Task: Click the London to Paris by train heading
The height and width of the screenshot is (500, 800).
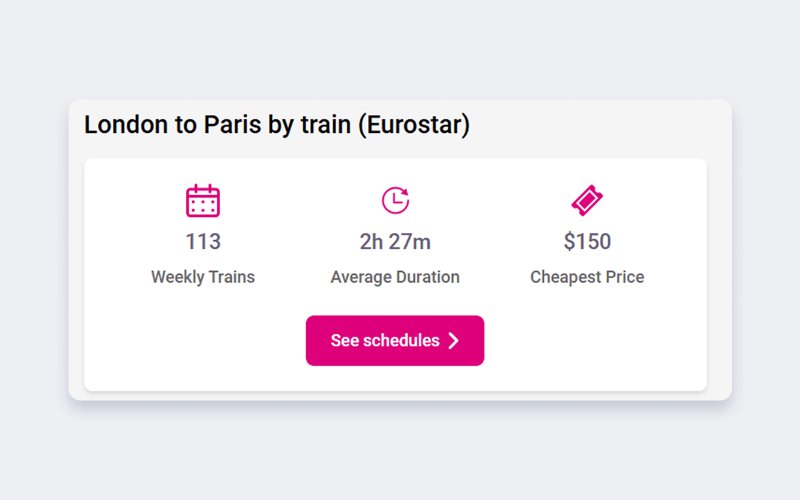Action: click(x=276, y=125)
